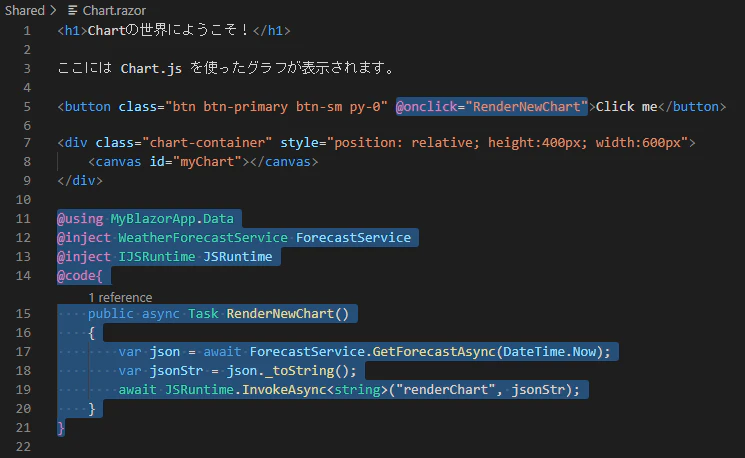Click line number 15 in the gutter
Screen dimensions: 745x458
tap(23, 314)
